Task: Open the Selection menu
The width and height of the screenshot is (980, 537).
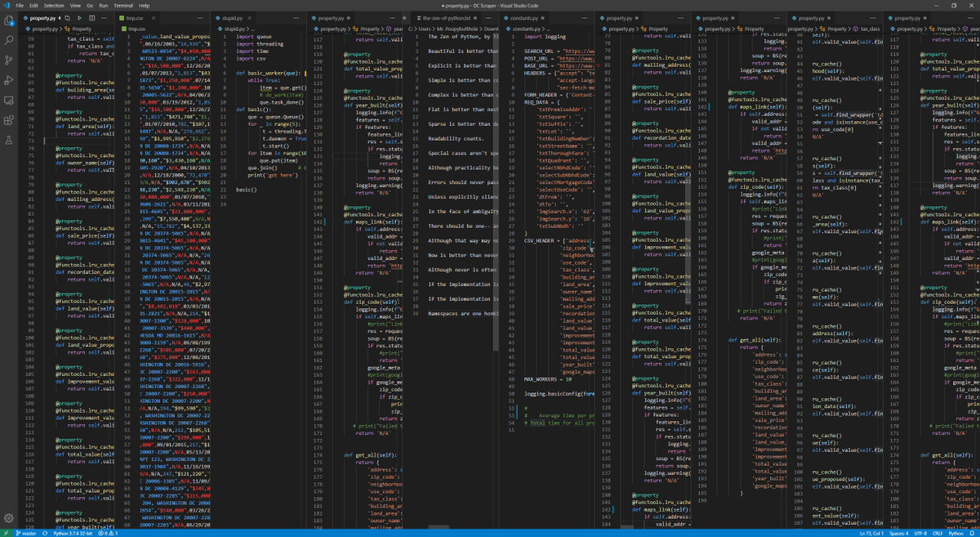Action: tap(53, 5)
